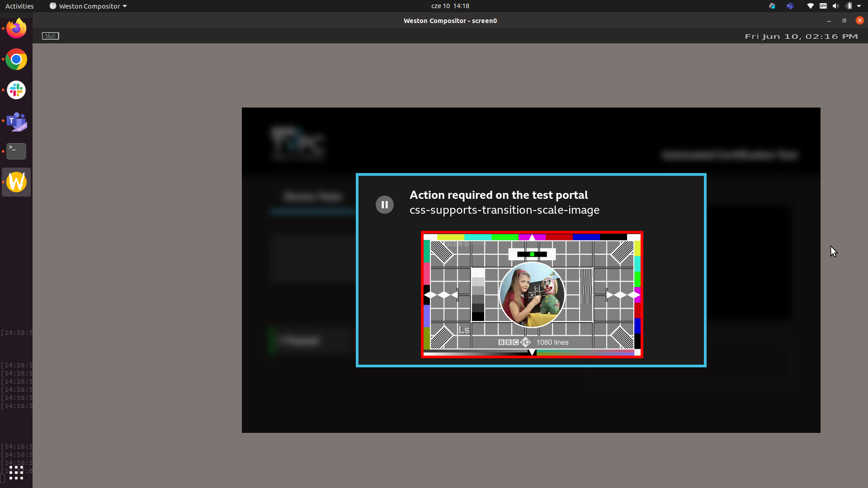The width and height of the screenshot is (868, 488).
Task: Restore the Weston Compositor window size
Action: click(x=844, y=21)
